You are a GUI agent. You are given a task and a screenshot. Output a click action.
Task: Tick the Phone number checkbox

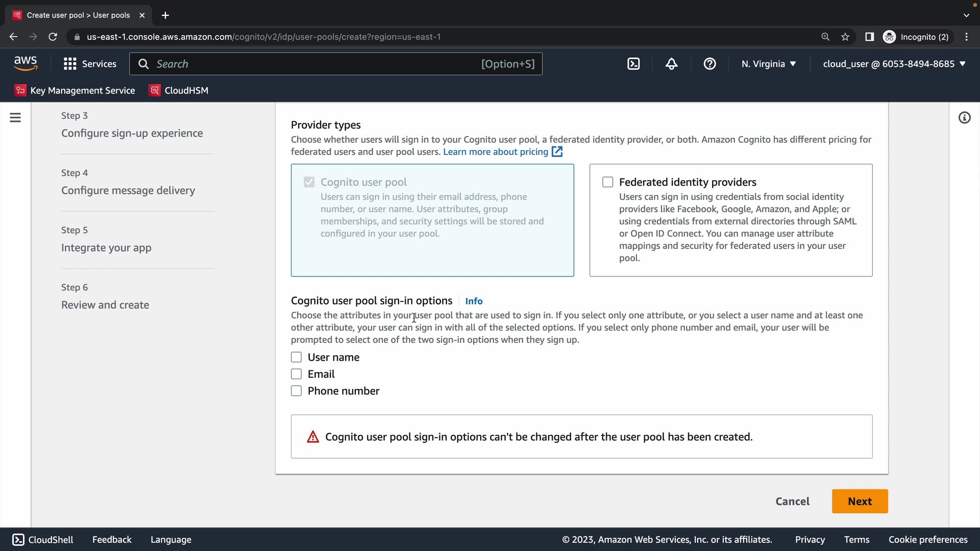coord(297,391)
